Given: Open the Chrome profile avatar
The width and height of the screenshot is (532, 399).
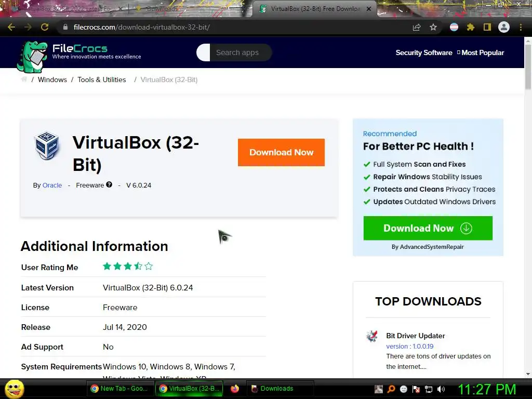Looking at the screenshot, I should (504, 27).
